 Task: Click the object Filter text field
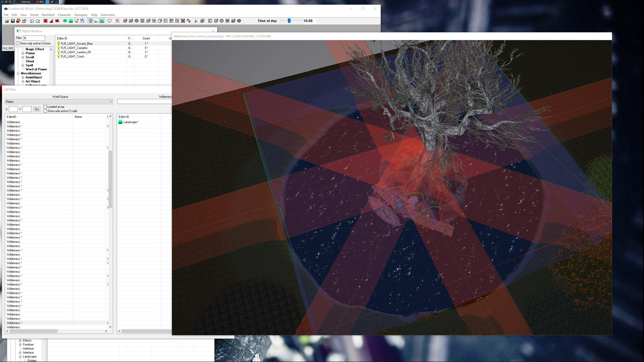click(34, 38)
